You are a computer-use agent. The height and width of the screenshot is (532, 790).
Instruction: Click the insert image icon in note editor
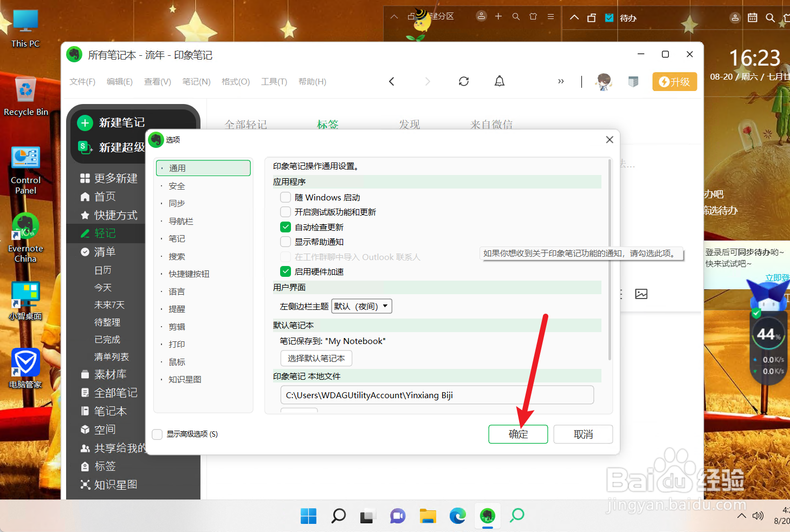[642, 294]
